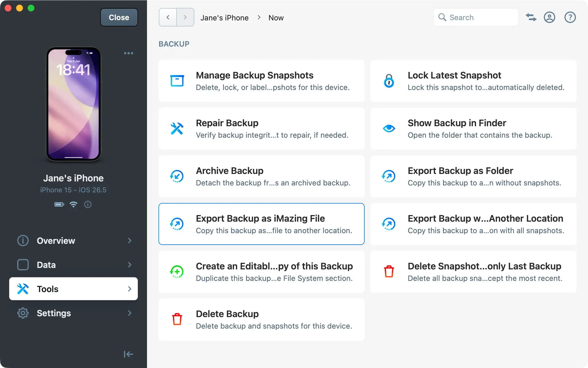Select the Delete Backup title
The image size is (588, 368).
(227, 314)
